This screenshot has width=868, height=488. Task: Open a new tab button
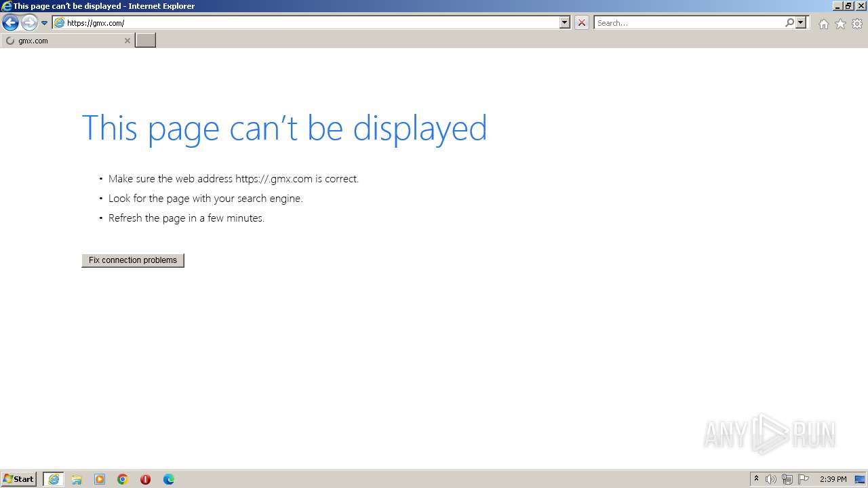point(145,41)
